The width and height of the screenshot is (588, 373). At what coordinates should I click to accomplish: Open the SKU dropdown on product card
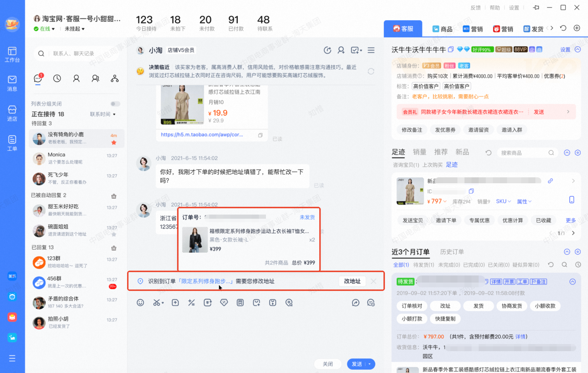[503, 201]
